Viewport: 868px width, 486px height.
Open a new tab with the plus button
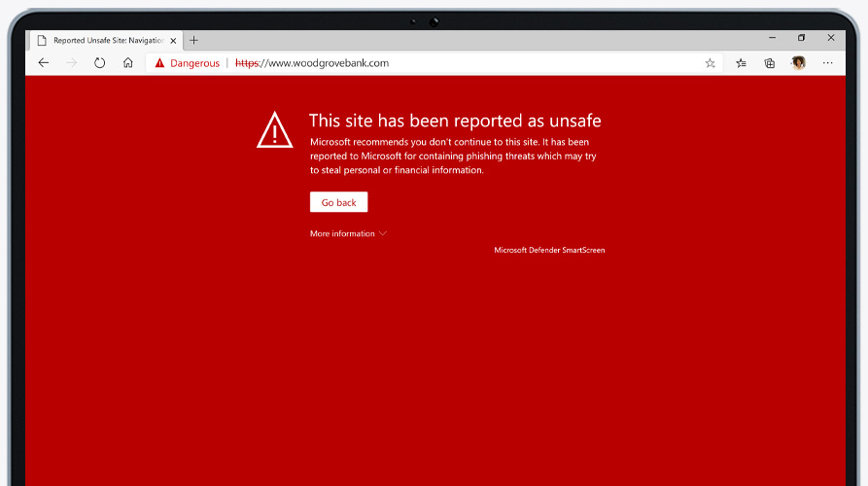pyautogui.click(x=193, y=41)
